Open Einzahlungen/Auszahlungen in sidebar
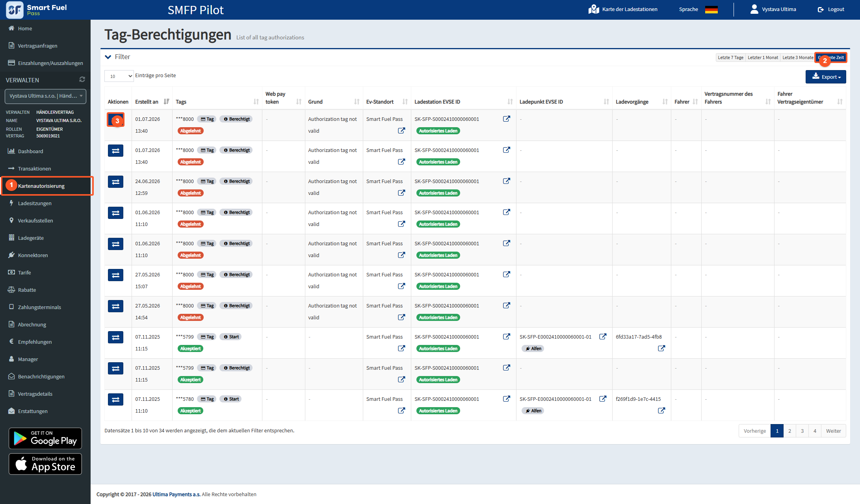860x504 pixels. (45, 63)
